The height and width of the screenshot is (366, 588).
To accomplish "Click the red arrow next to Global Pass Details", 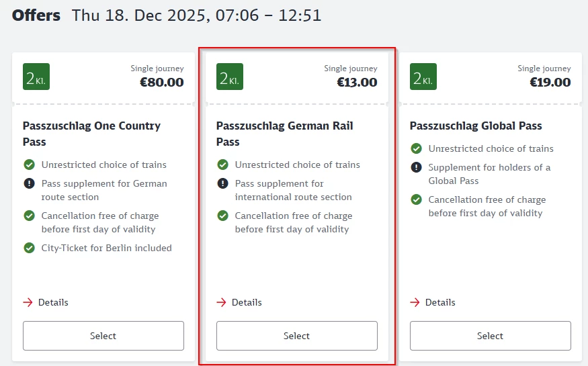I will click(x=415, y=302).
